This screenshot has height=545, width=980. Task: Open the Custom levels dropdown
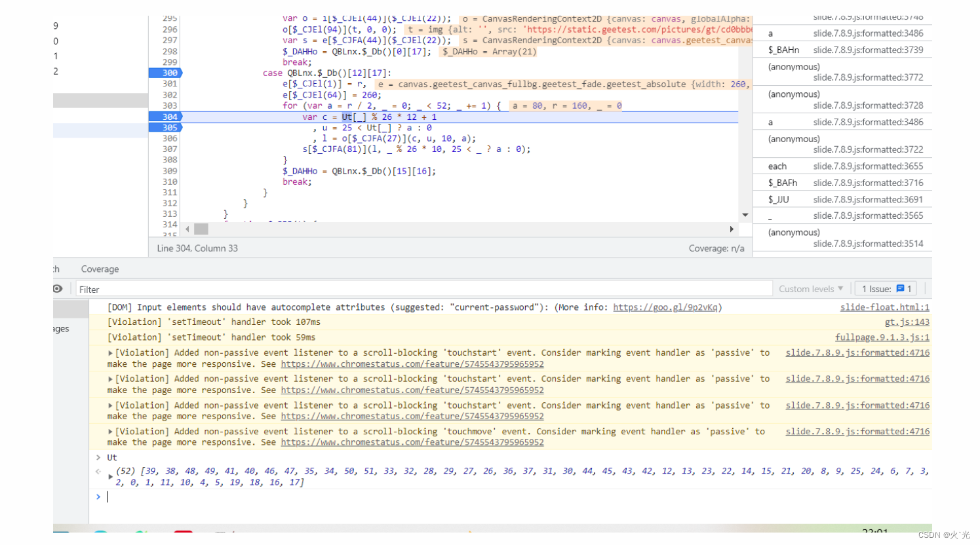[x=811, y=289]
